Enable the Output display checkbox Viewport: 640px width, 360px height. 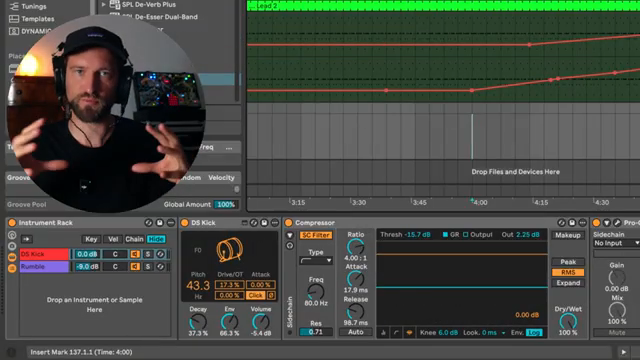coord(466,235)
